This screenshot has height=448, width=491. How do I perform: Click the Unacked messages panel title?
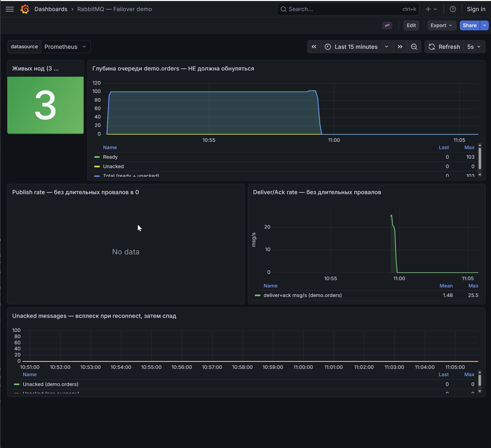point(94,316)
